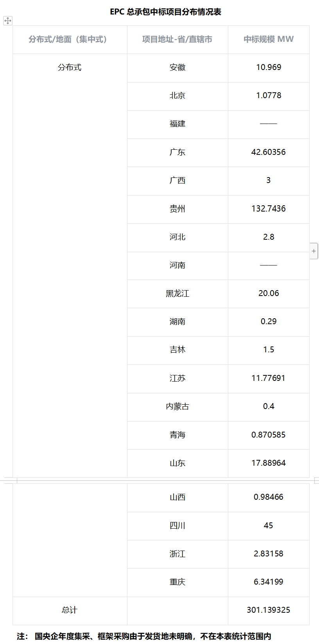Click the value 42.60356 for 广东
The width and height of the screenshot is (319, 644).
269,152
